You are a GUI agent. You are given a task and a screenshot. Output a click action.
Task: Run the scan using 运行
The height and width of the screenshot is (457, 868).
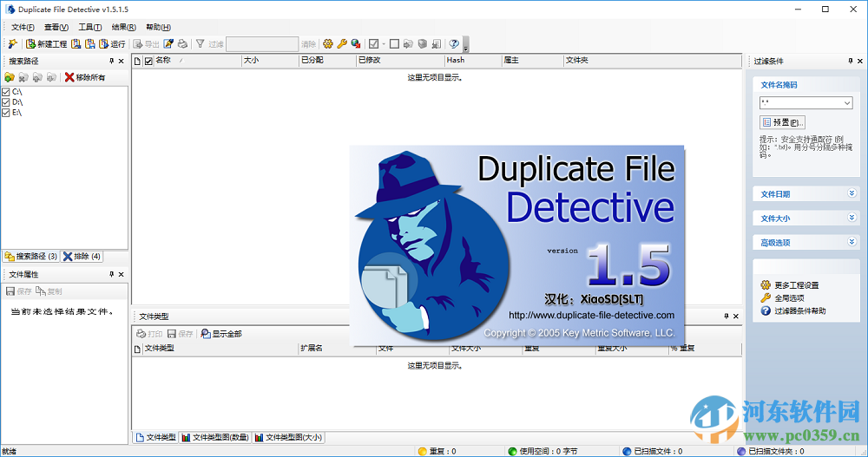click(112, 43)
